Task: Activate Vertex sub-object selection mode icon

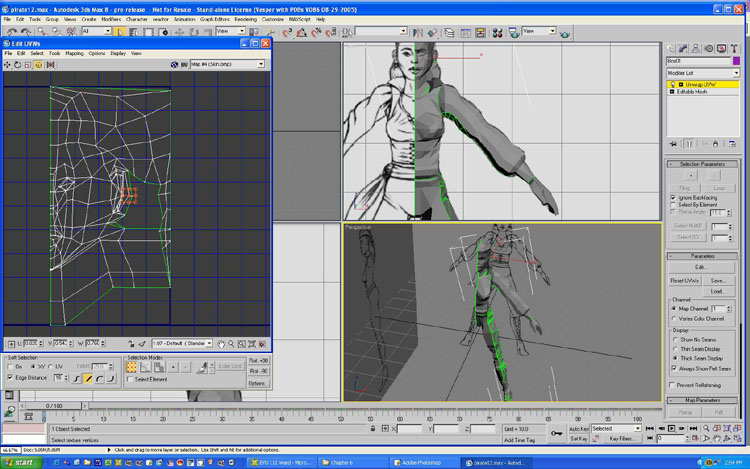Action: [131, 367]
